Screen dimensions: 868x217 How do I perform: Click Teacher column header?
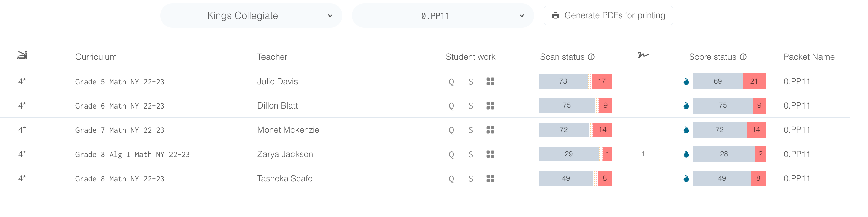click(272, 57)
